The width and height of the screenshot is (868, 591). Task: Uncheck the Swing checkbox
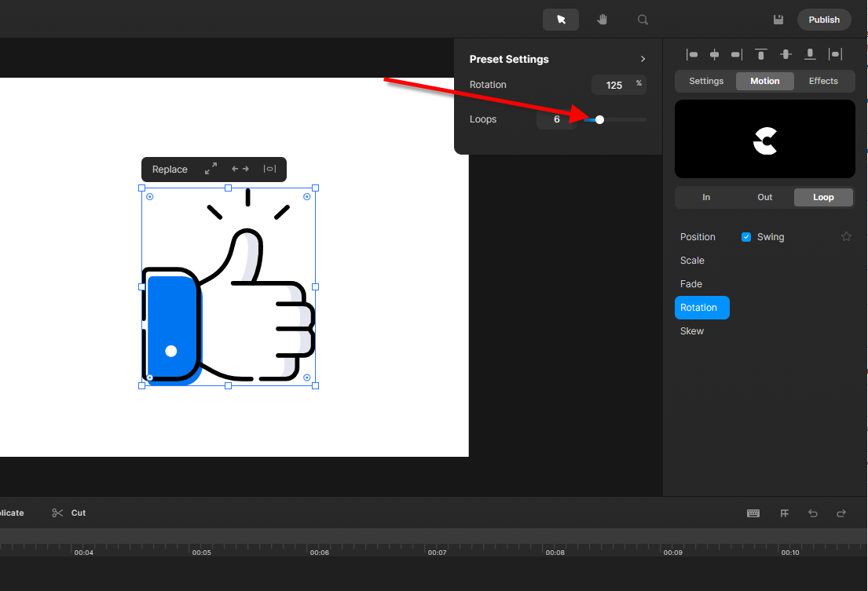pyautogui.click(x=746, y=237)
